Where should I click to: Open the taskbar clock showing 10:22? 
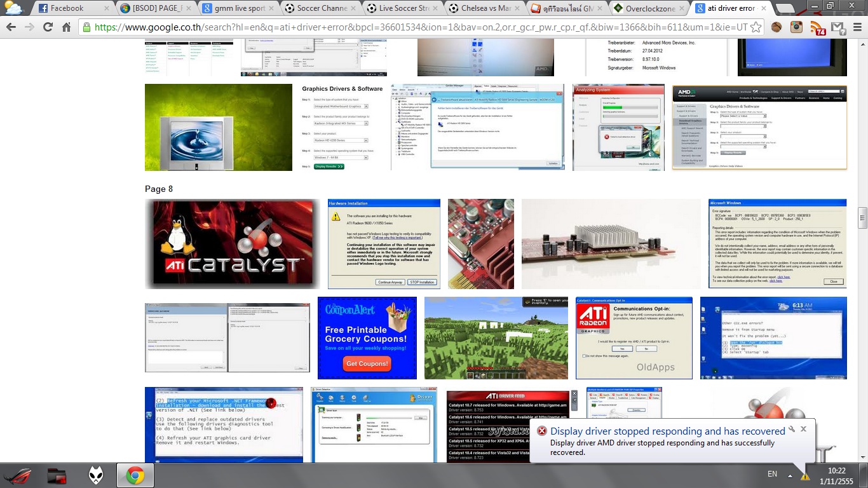(837, 475)
